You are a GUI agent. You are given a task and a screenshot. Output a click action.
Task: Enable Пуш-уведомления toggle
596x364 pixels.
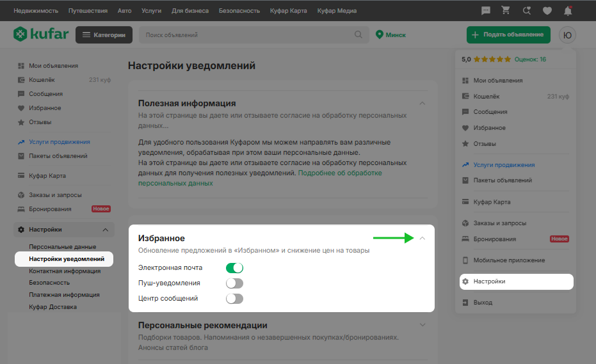coord(234,283)
